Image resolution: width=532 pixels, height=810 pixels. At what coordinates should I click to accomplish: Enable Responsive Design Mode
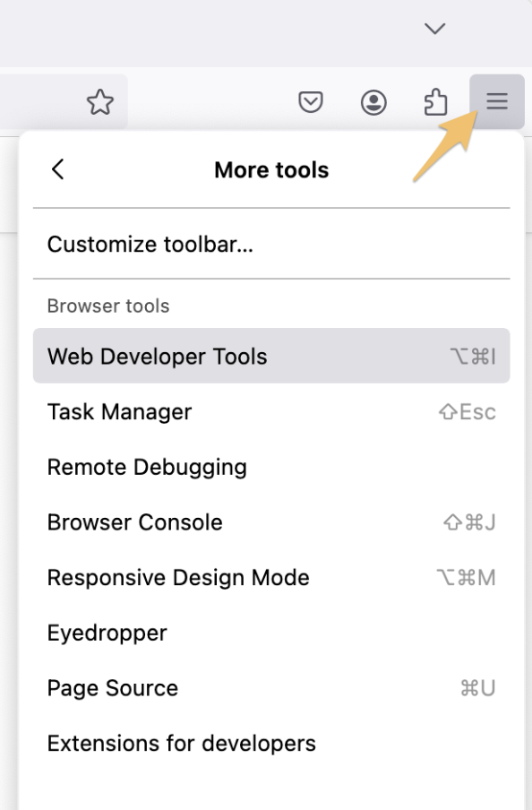click(271, 578)
